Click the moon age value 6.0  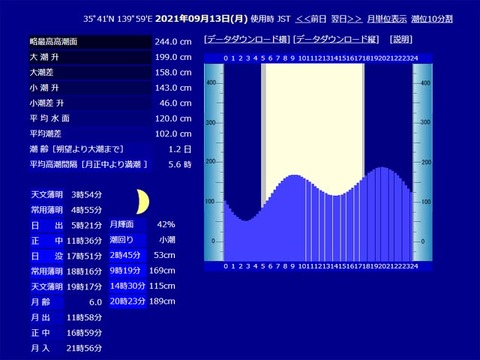[x=95, y=302]
